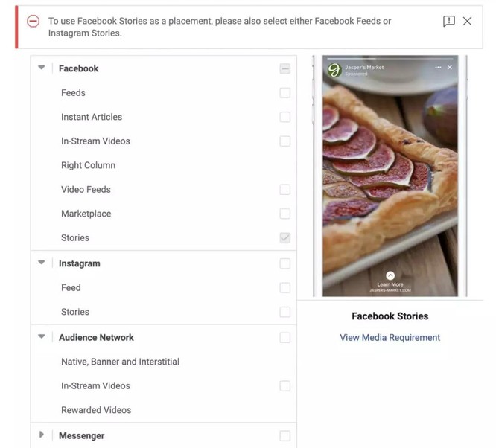This screenshot has width=496, height=448.
Task: Close the story preview with X icon
Action: coord(450,68)
